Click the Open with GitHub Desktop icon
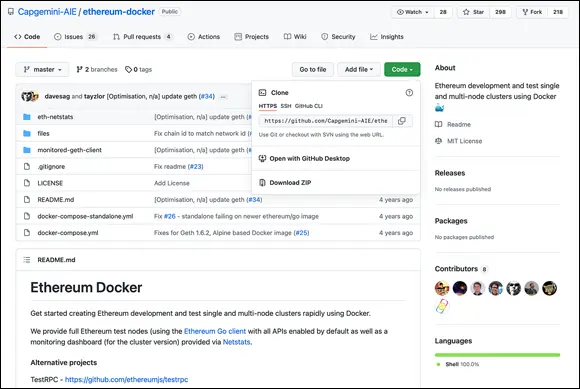The image size is (580, 389). [x=262, y=158]
